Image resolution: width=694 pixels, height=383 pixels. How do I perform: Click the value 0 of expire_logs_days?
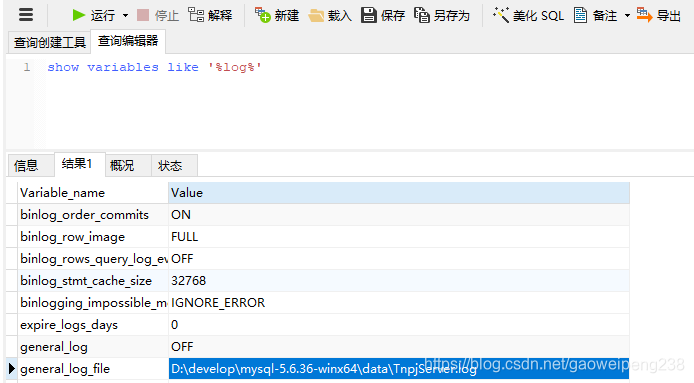click(399, 325)
